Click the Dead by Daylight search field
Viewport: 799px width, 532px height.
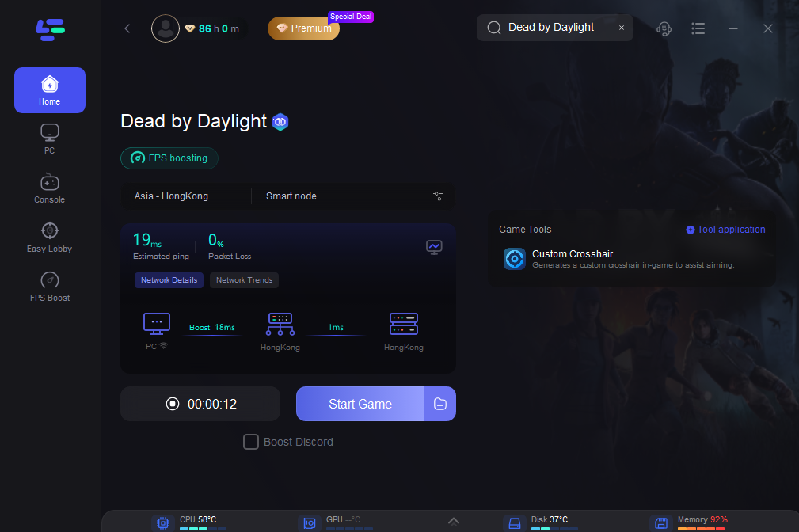tap(554, 28)
